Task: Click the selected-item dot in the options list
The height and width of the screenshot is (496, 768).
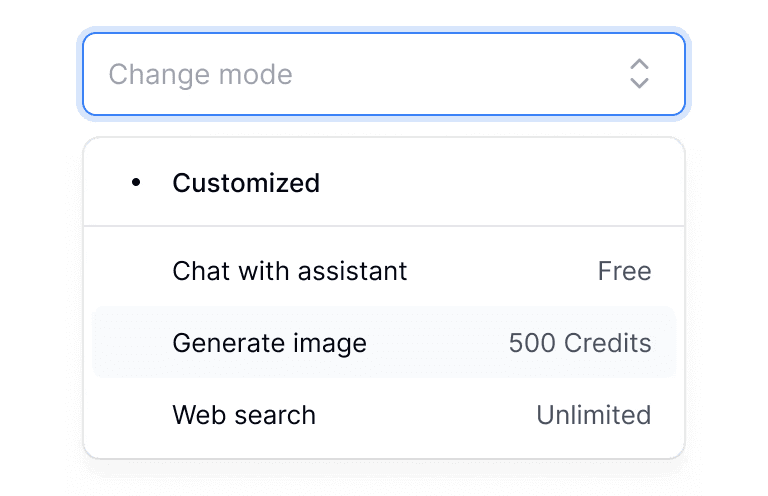Action: pyautogui.click(x=136, y=183)
